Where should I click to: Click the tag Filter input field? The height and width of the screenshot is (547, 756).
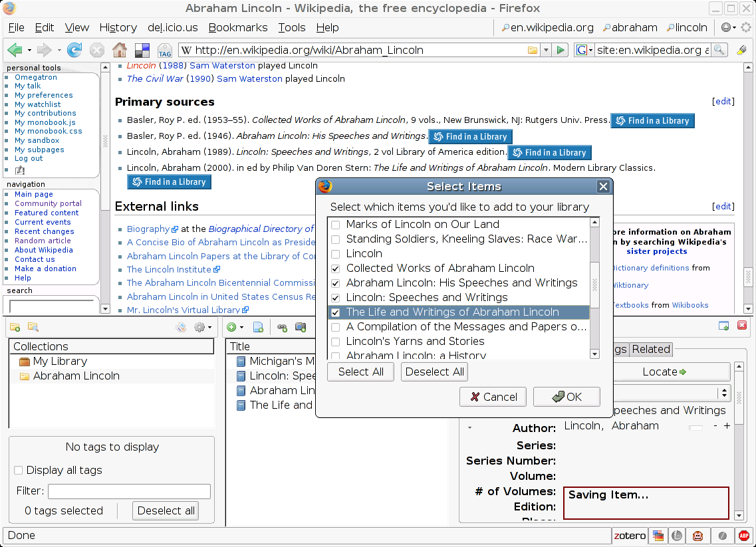pyautogui.click(x=129, y=491)
